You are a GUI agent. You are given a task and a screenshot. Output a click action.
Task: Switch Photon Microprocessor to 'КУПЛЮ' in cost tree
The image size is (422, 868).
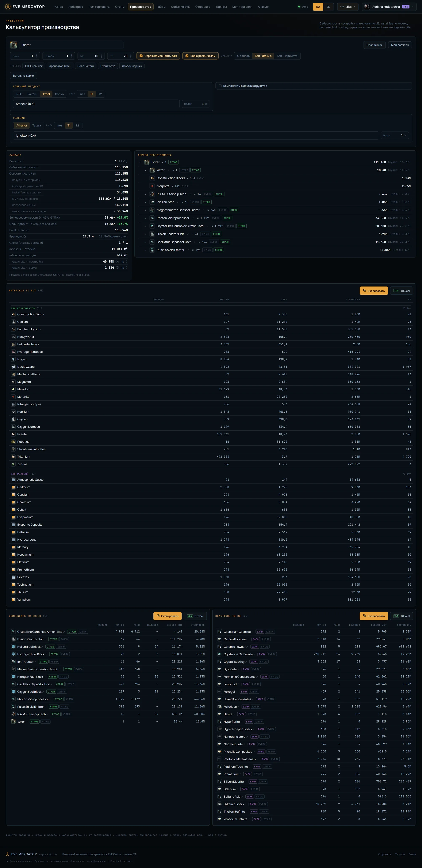pyautogui.click(x=216, y=218)
